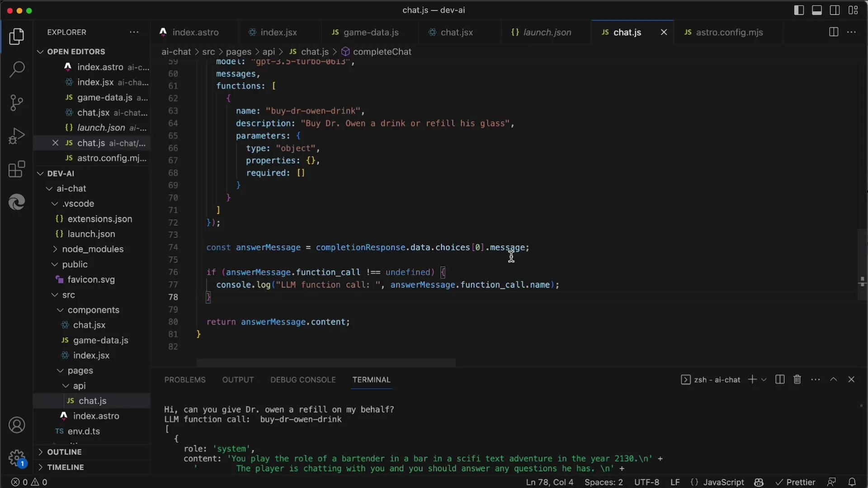This screenshot has height=488, width=868.
Task: Select the Search icon in activity bar
Action: coord(16,66)
